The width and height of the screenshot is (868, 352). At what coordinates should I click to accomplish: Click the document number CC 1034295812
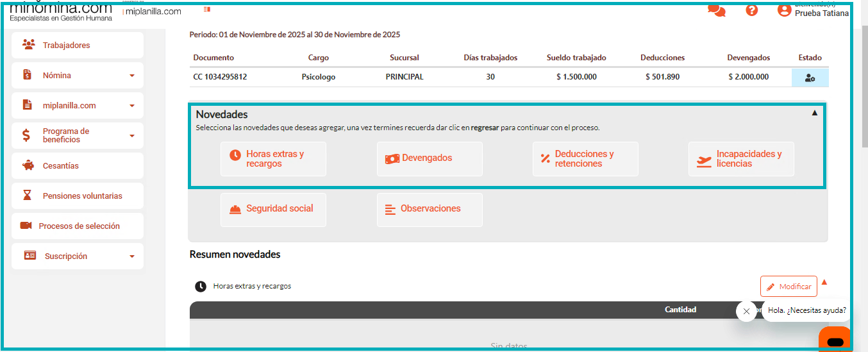[x=220, y=77]
